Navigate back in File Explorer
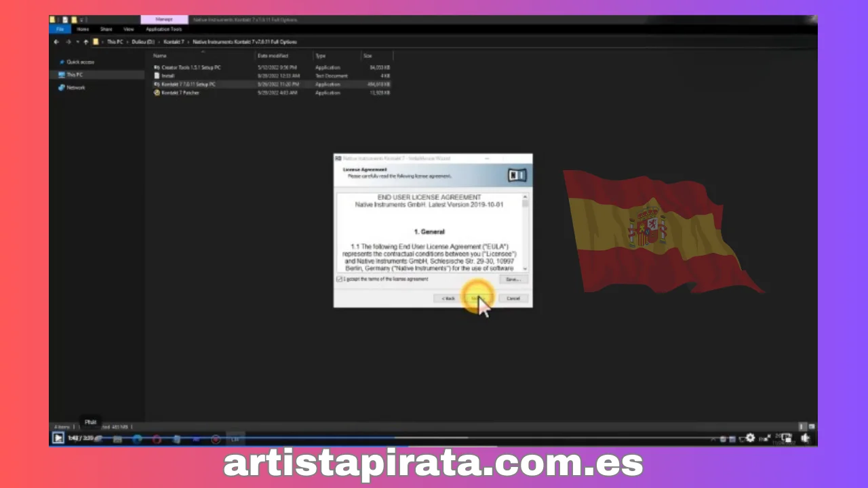The width and height of the screenshot is (868, 488). point(56,42)
